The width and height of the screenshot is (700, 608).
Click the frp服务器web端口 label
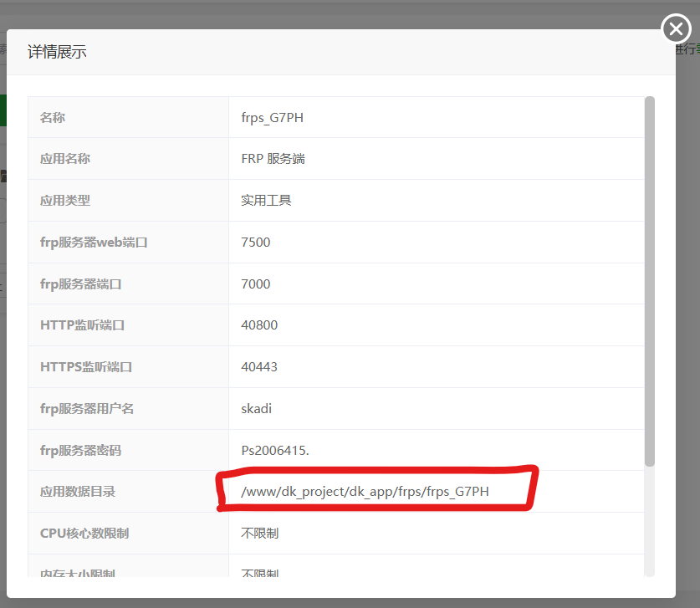coord(94,242)
